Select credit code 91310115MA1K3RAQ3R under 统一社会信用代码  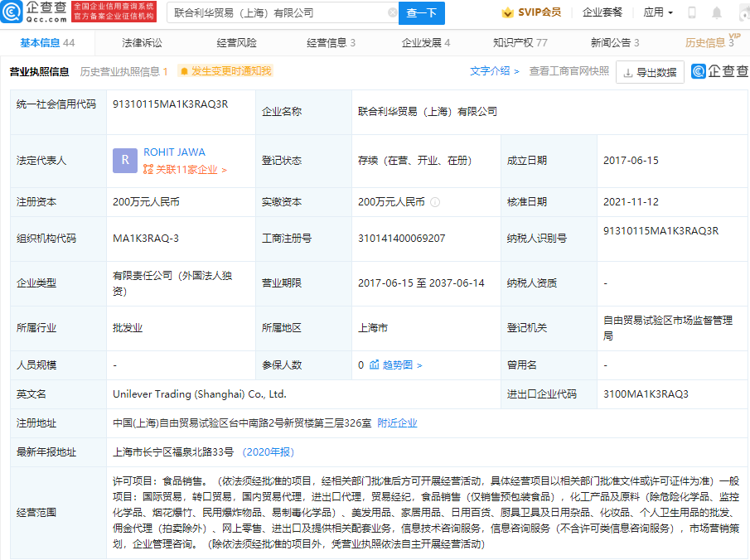pos(170,104)
